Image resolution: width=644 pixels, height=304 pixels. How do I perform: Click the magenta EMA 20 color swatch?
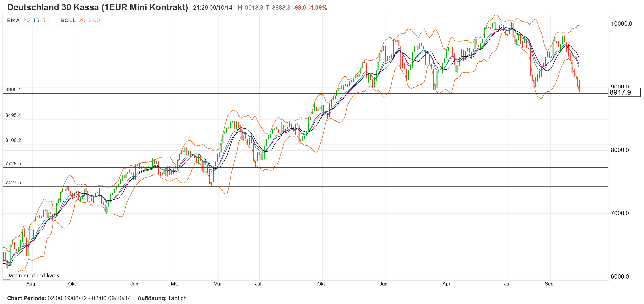(27, 20)
